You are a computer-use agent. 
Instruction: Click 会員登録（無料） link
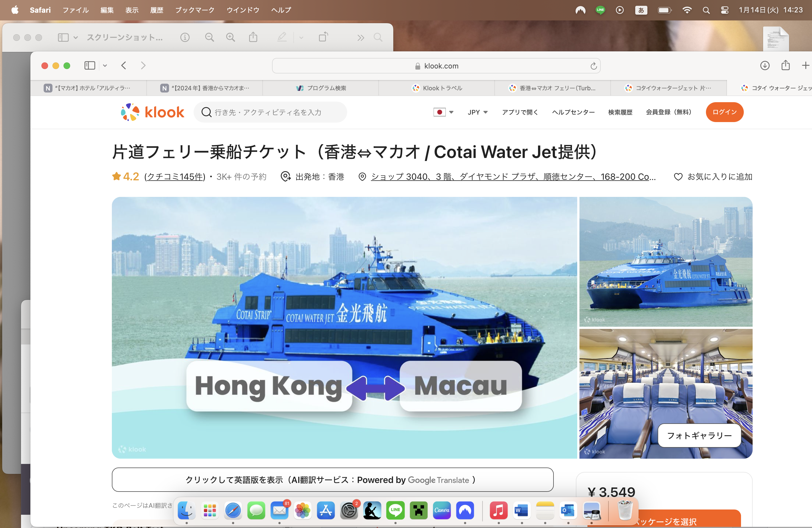pyautogui.click(x=668, y=112)
